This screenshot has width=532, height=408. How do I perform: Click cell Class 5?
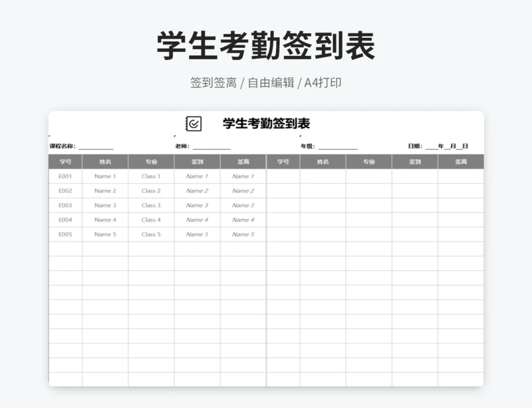(151, 234)
